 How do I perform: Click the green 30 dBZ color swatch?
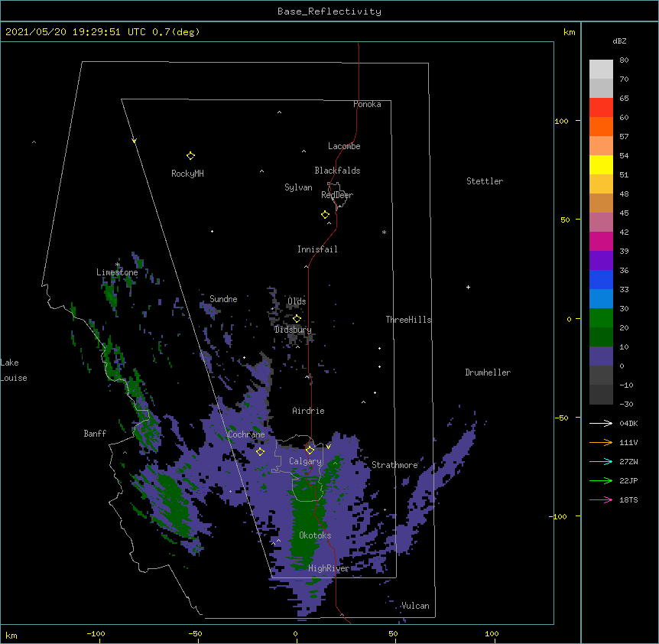click(601, 318)
